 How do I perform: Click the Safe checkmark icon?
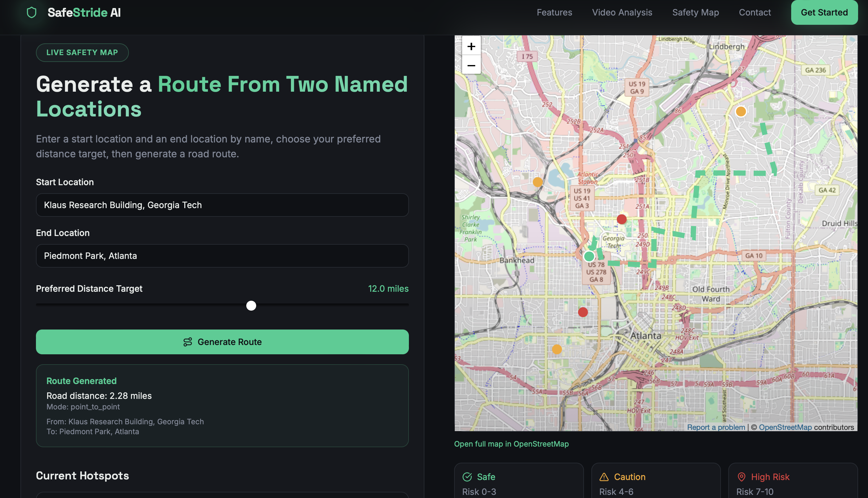point(467,477)
